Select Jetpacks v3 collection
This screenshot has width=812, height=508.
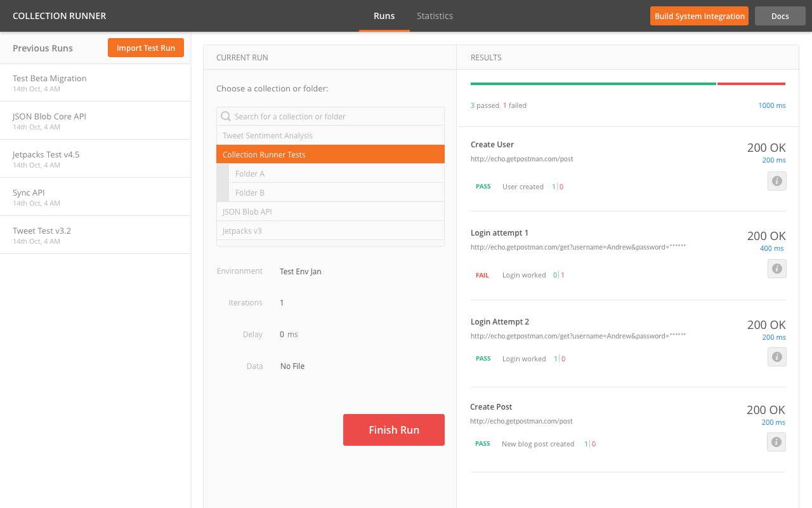[331, 231]
